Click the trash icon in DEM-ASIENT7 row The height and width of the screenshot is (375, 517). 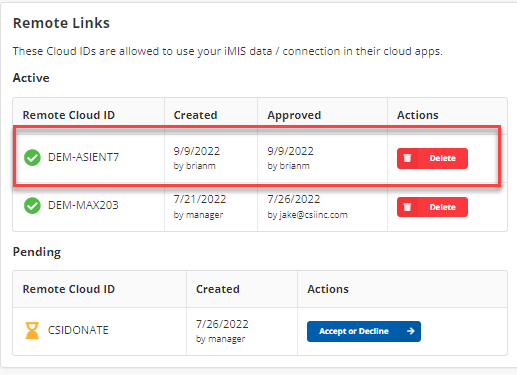[x=407, y=158]
